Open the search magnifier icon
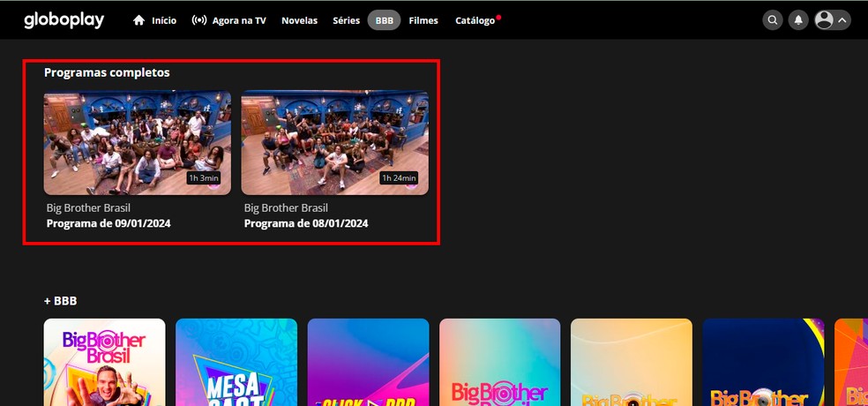 773,20
